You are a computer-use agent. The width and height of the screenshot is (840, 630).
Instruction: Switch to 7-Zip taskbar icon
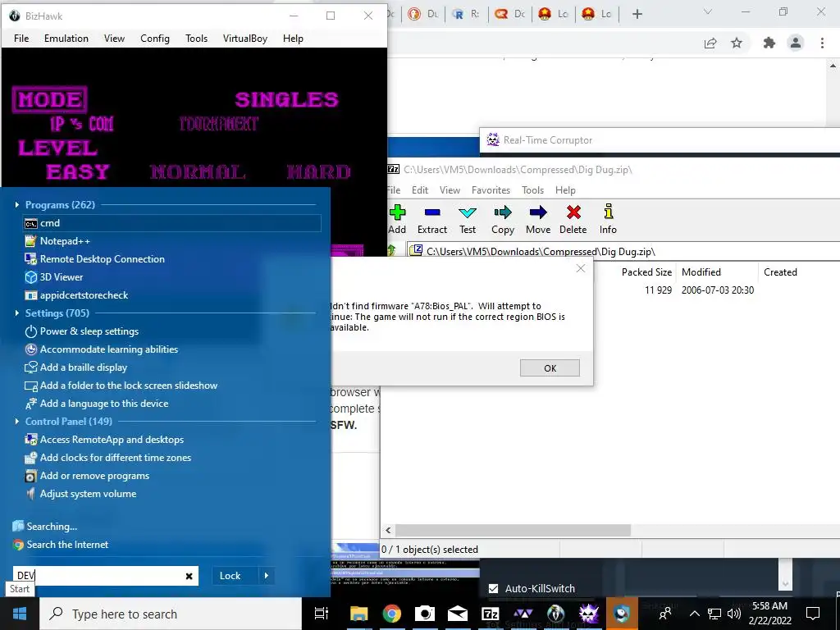[x=491, y=614]
